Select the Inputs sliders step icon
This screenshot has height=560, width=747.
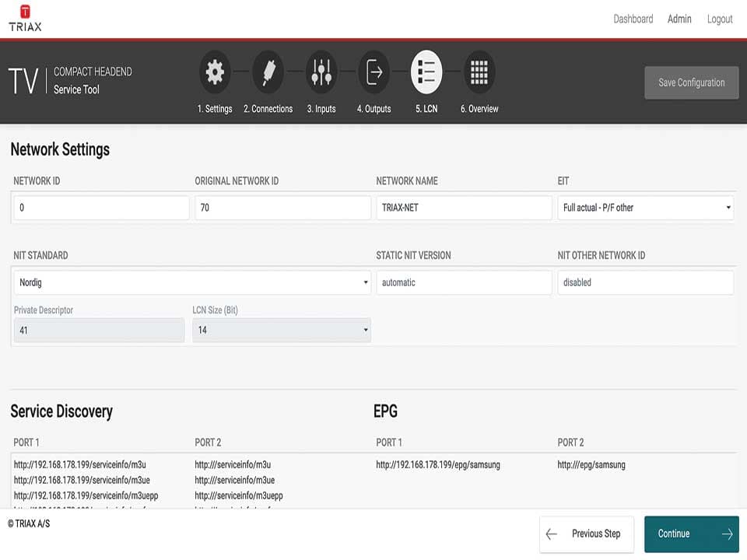(321, 72)
